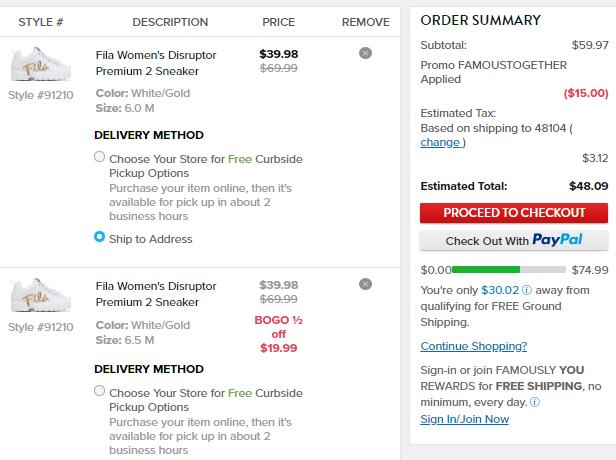This screenshot has width=616, height=460.
Task: Open first Fila Women's Disruptor product title
Action: click(x=156, y=63)
